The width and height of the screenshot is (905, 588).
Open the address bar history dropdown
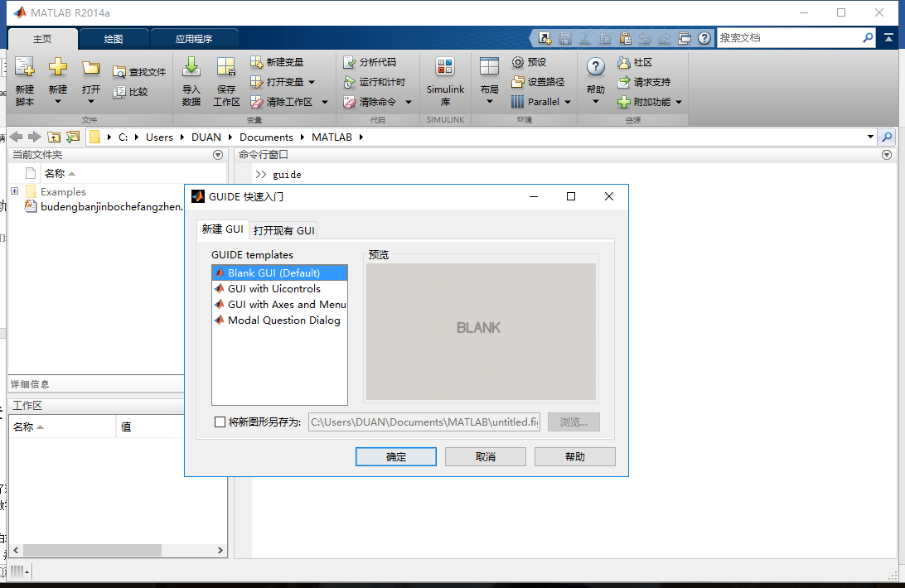[870, 137]
